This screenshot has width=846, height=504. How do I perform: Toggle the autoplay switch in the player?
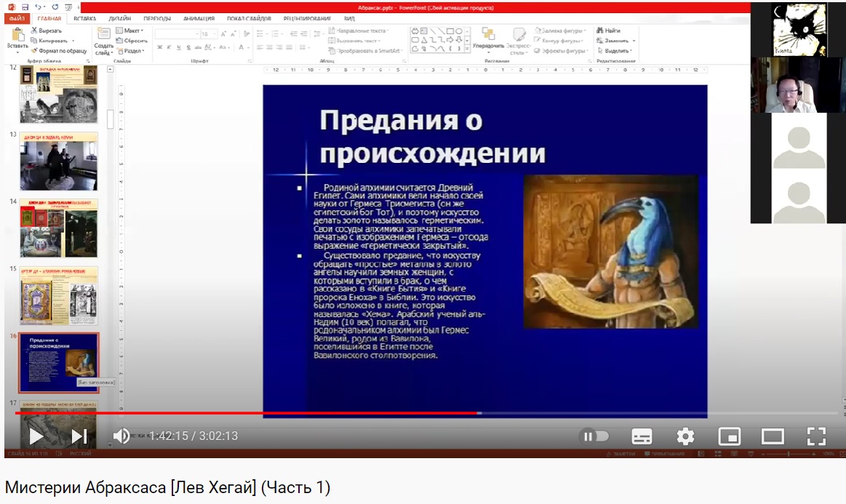pyautogui.click(x=594, y=436)
